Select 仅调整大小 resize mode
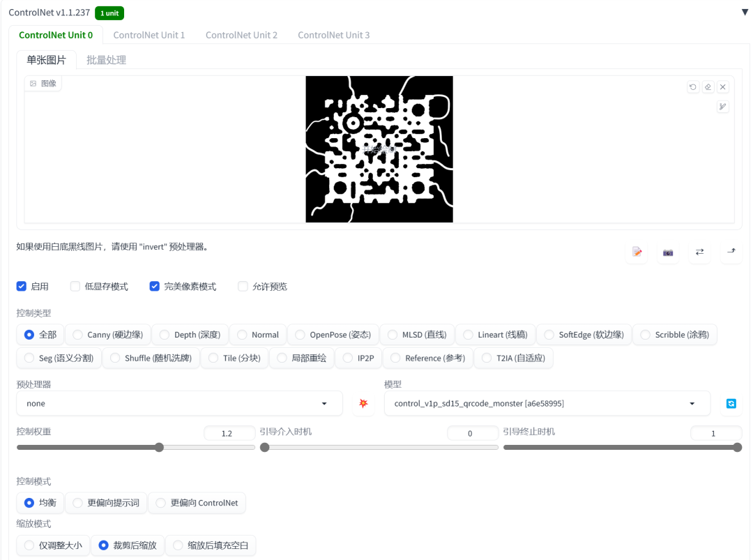Screen dimensions: 753x560 (53, 545)
